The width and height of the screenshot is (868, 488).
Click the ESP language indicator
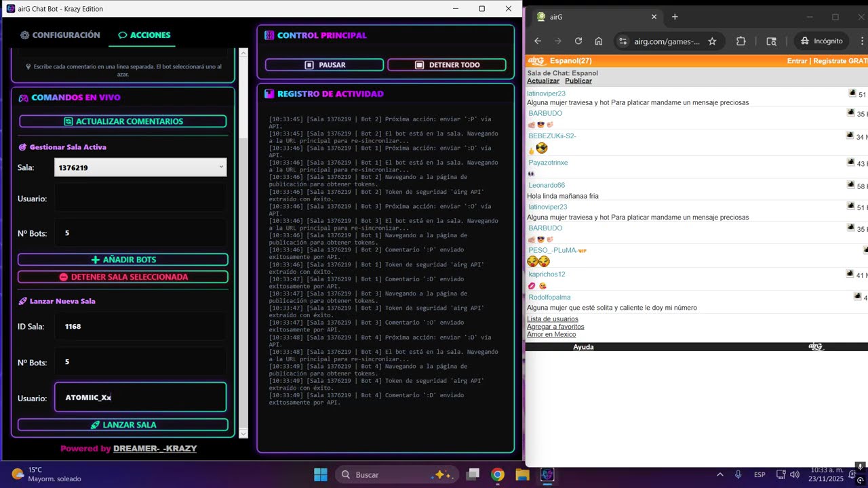click(760, 475)
